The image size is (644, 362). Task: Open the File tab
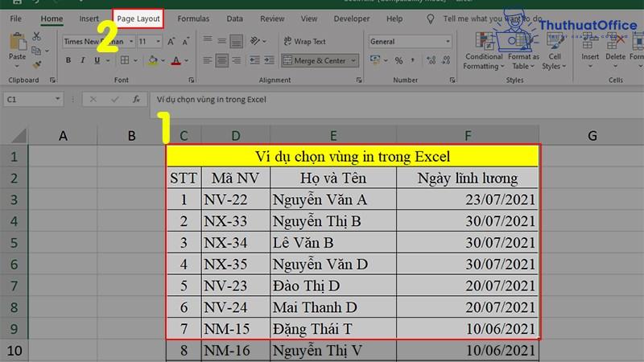pos(15,19)
